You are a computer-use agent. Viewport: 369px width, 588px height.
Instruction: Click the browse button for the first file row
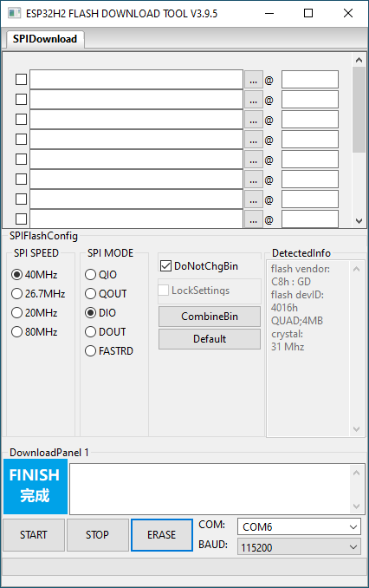pos(253,80)
